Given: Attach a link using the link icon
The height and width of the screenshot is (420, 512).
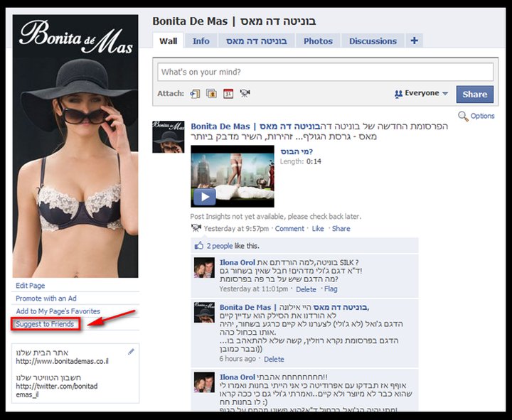Looking at the screenshot, I should click(195, 94).
